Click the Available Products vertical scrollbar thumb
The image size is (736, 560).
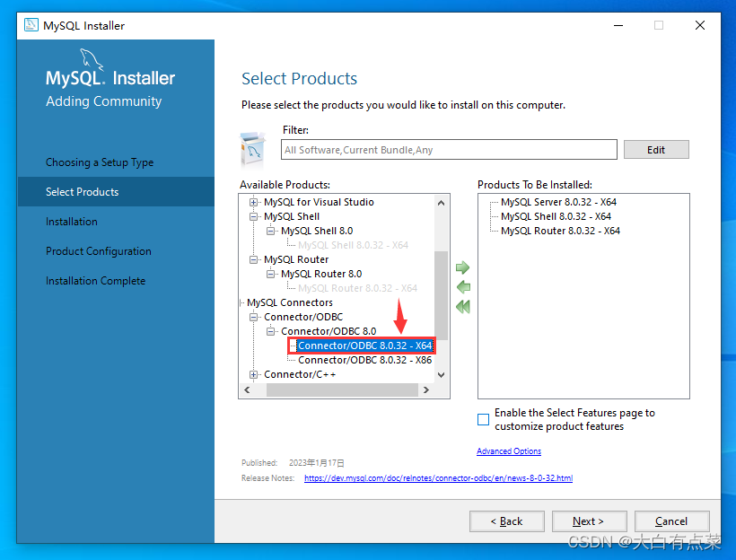click(x=441, y=295)
